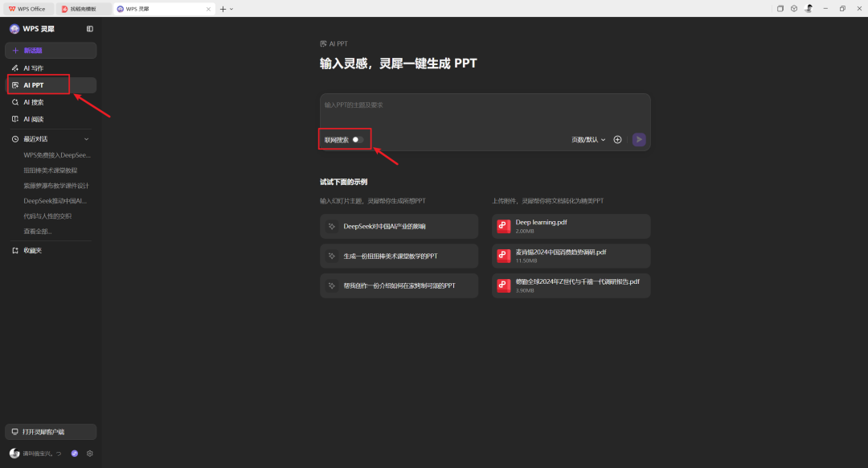Click the monitor icon in 打开灵犀客户端
Viewport: 868px width, 468px height.
[15, 432]
